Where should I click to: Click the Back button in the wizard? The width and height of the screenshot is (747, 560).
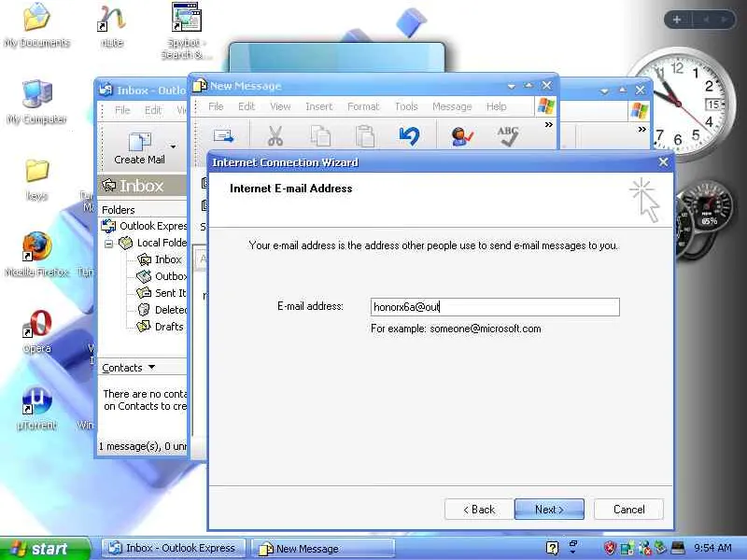pyautogui.click(x=479, y=510)
